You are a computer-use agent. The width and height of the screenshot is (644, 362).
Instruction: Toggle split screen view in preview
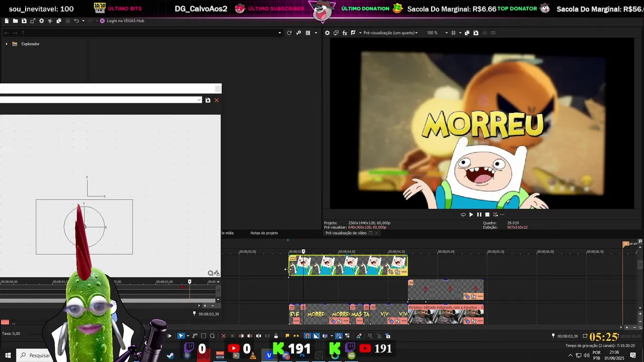pyautogui.click(x=353, y=33)
